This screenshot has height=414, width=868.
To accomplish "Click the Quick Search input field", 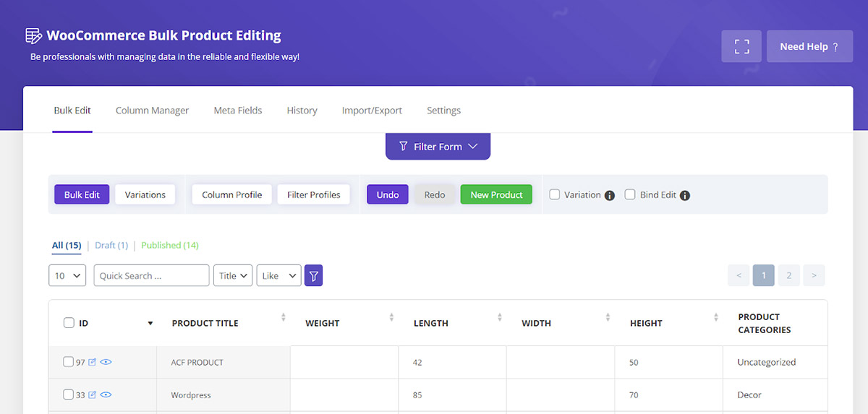I will [151, 275].
